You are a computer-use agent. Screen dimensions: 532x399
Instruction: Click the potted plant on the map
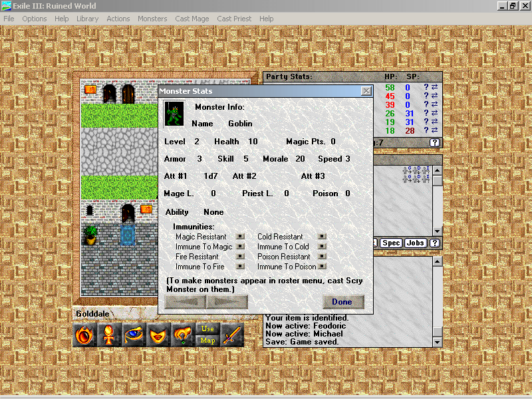click(x=90, y=235)
